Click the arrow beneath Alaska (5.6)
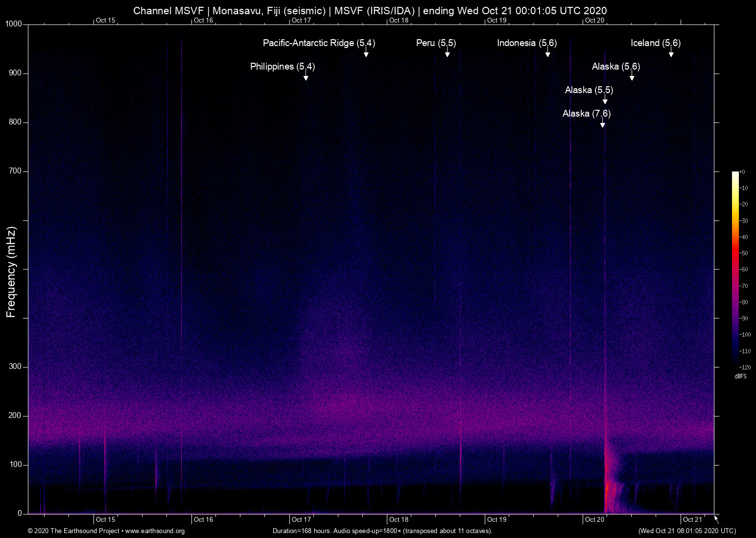Screen dimensions: 756x538 click(x=632, y=77)
